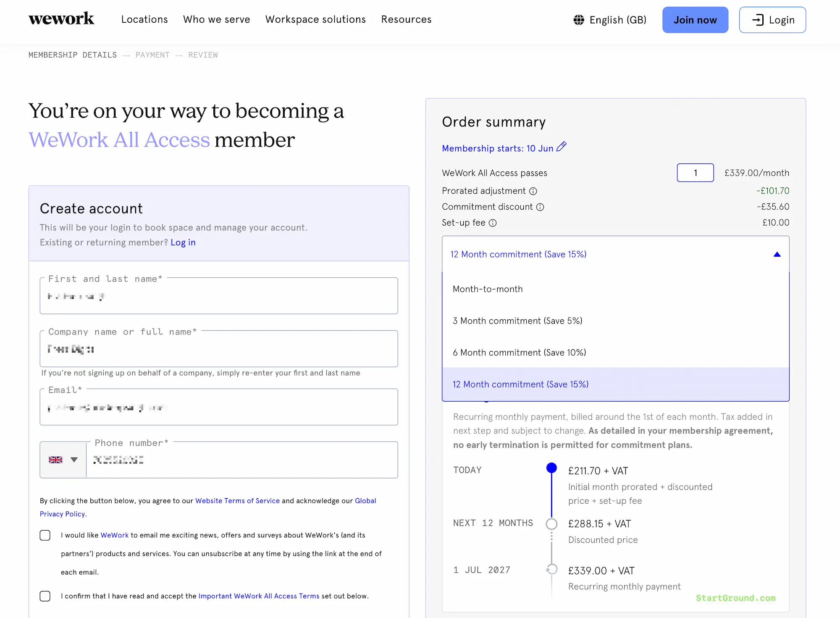Open the Locations menu
Image resolution: width=840 pixels, height=618 pixels.
click(144, 19)
